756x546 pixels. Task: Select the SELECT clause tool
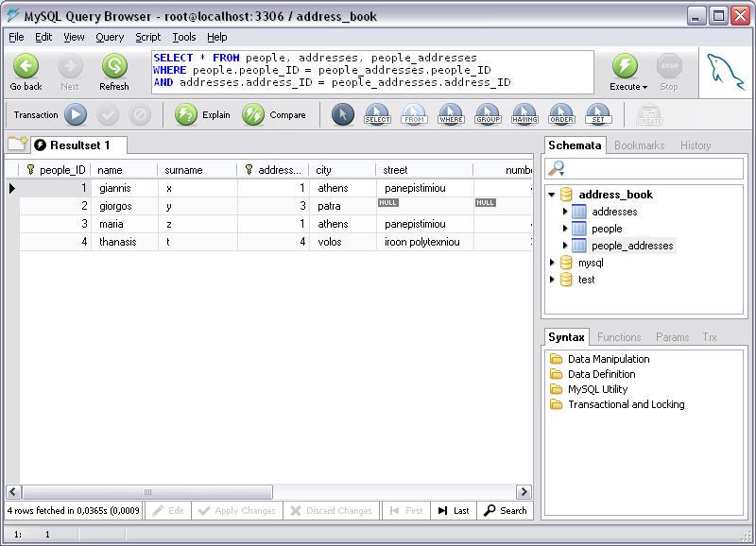tap(377, 114)
